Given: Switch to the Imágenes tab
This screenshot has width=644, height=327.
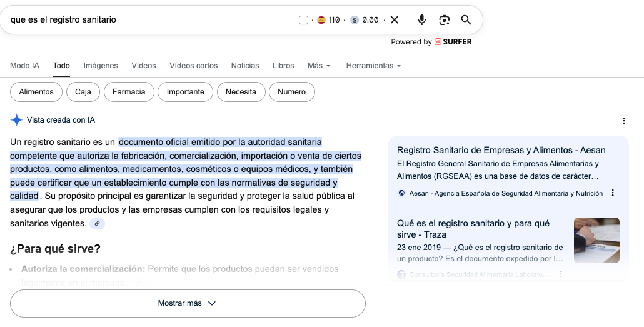Looking at the screenshot, I should click(101, 66).
